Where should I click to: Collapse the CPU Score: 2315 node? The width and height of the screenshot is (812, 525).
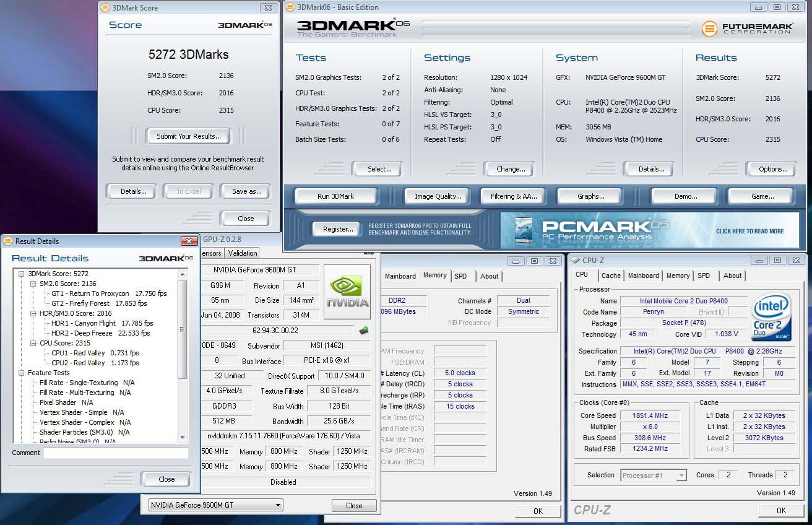coord(33,343)
